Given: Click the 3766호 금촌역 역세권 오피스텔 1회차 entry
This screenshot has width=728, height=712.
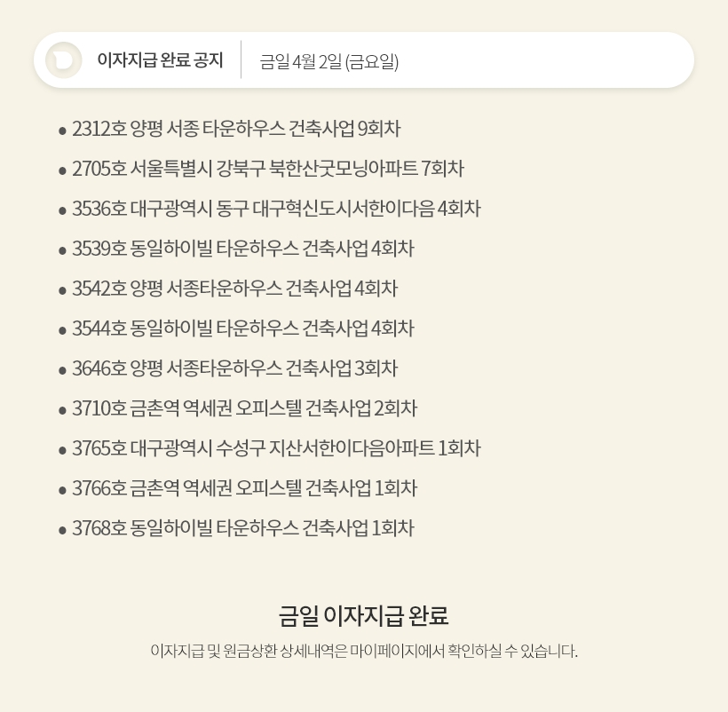Looking at the screenshot, I should tap(244, 489).
